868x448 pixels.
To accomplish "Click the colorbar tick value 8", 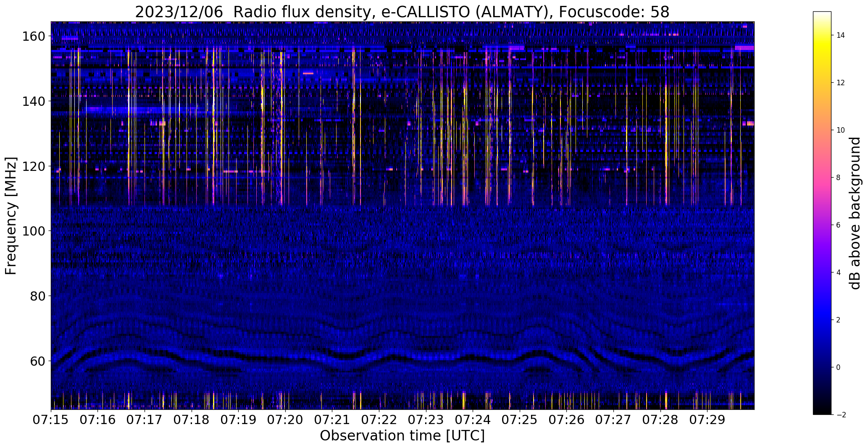I will click(x=838, y=178).
